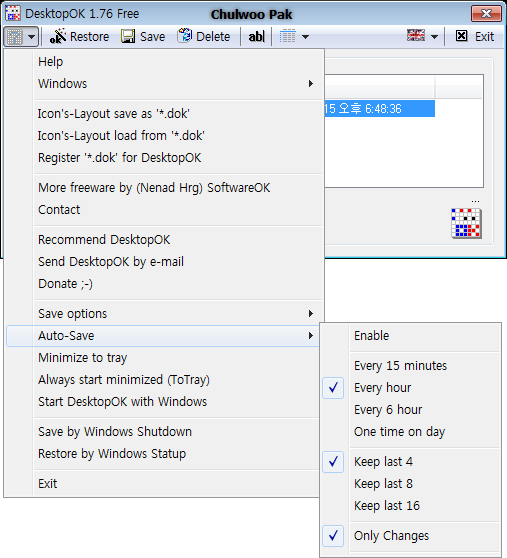Click the Save button label
This screenshot has width=507, height=558.
pyautogui.click(x=153, y=37)
